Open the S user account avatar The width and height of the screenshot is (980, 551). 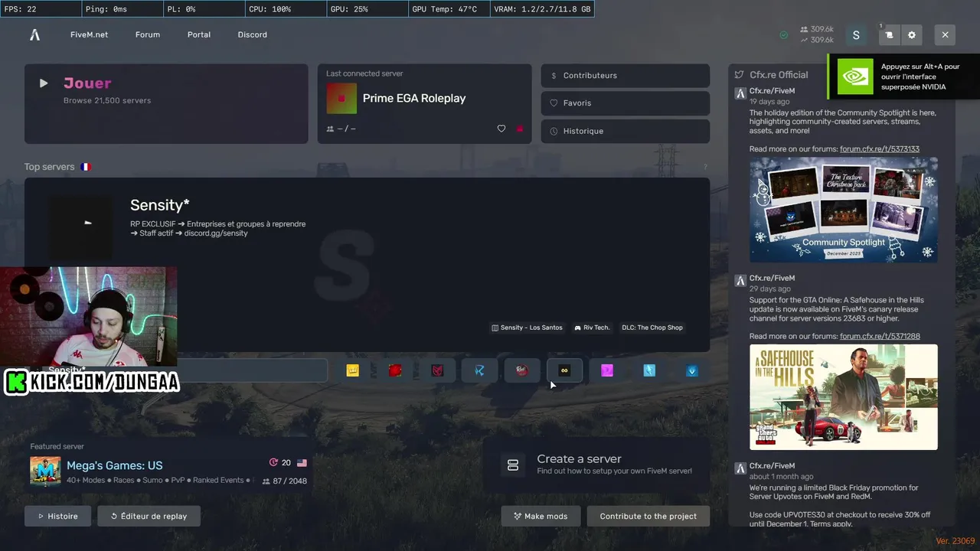[x=856, y=35]
